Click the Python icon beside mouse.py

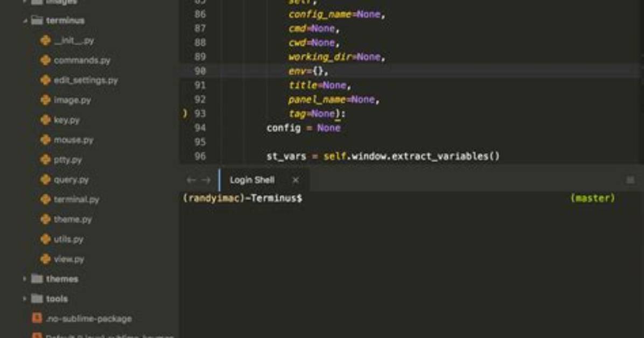click(x=45, y=139)
